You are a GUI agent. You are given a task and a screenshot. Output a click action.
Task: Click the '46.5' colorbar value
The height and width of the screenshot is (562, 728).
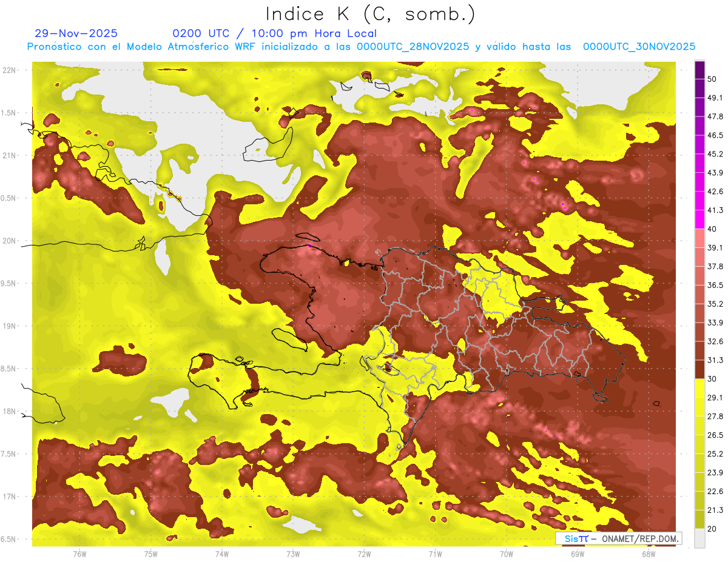tap(715, 135)
